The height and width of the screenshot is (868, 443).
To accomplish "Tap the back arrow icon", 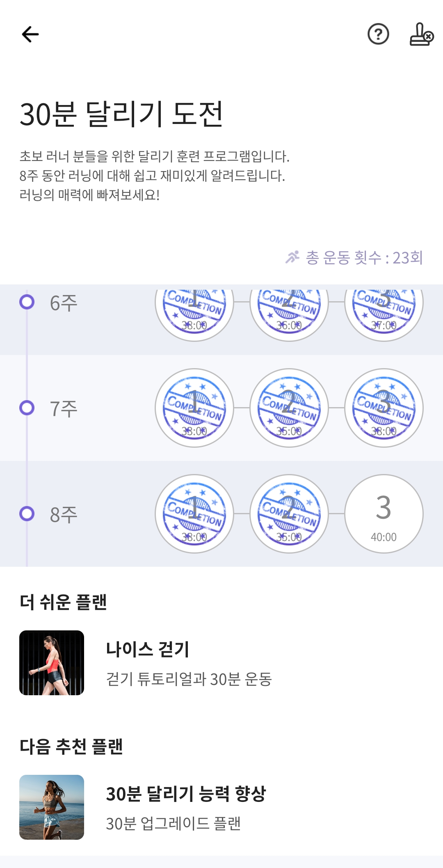I will [30, 34].
